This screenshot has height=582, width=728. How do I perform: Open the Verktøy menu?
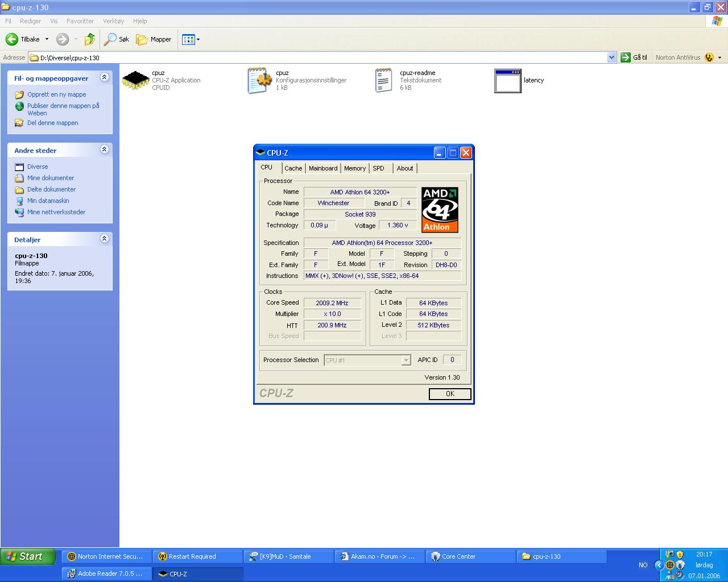point(113,21)
